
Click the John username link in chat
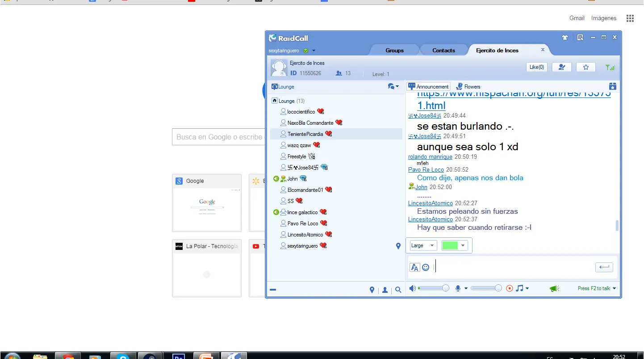pyautogui.click(x=422, y=187)
